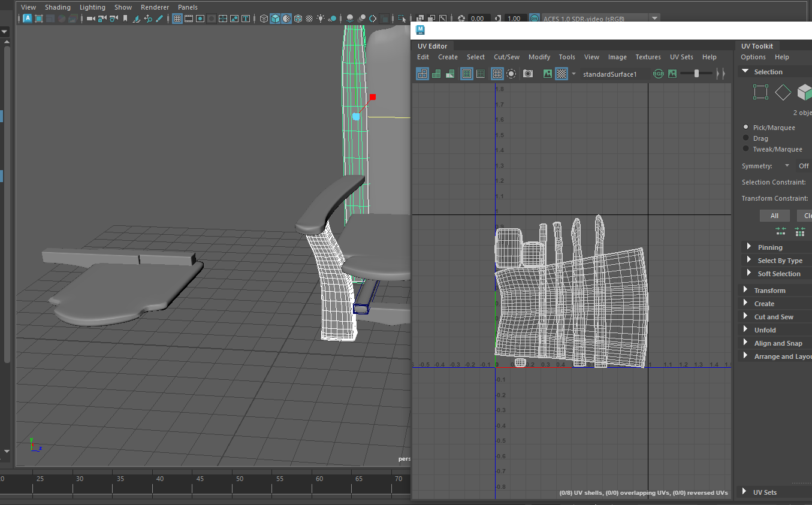Toggle the UV Editor checker pattern icon
Image resolution: width=812 pixels, height=505 pixels.
tap(562, 74)
